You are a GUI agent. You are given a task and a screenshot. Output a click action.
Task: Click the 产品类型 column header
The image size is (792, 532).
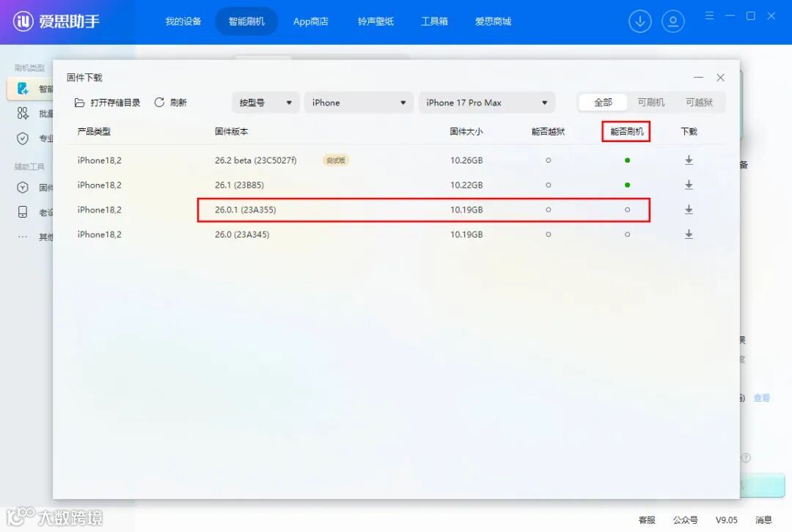[94, 131]
